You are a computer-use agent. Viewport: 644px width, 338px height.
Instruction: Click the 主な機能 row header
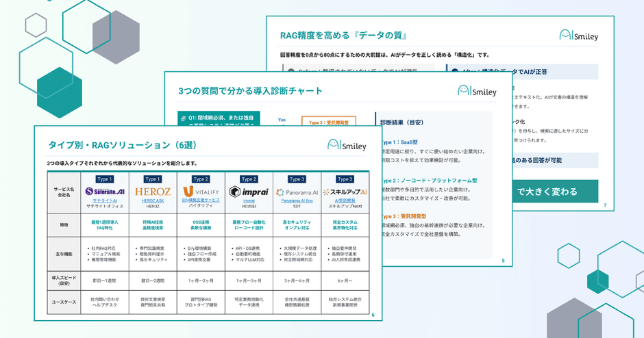click(64, 254)
